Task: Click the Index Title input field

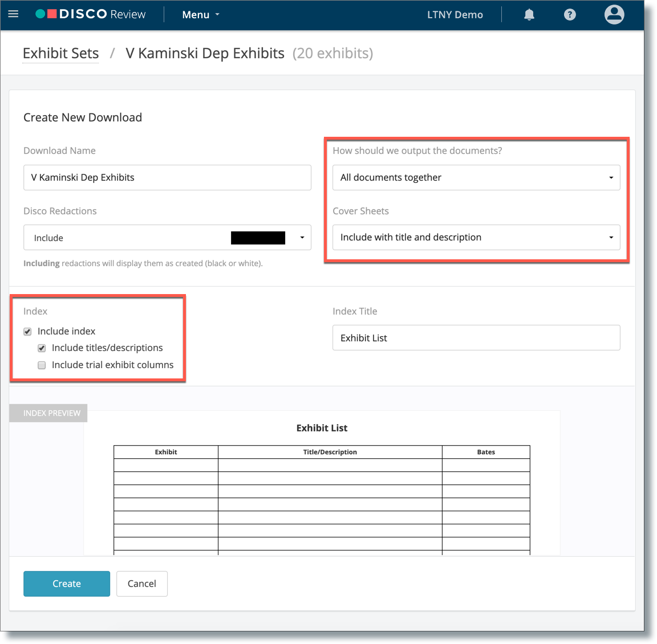Action: [x=476, y=337]
